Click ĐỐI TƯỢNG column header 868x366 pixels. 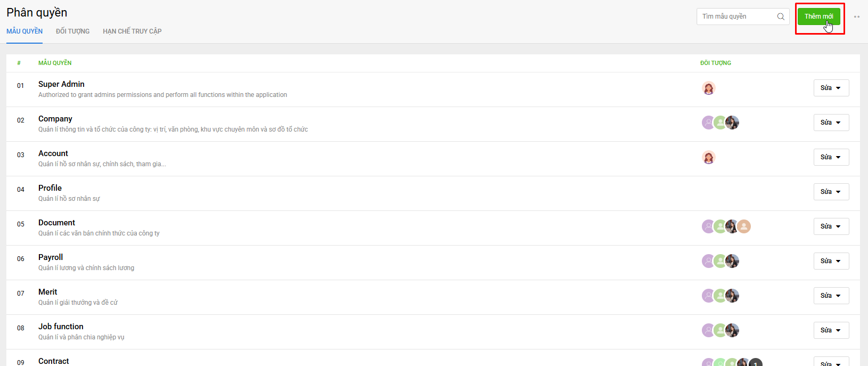[x=716, y=63]
